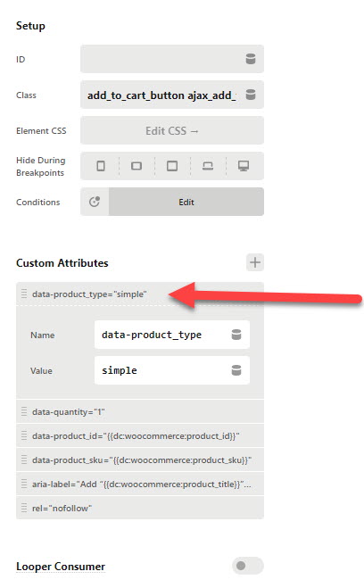The height and width of the screenshot is (588, 364).
Task: Toggle hide on laptop breakpoint icon
Action: click(x=208, y=166)
